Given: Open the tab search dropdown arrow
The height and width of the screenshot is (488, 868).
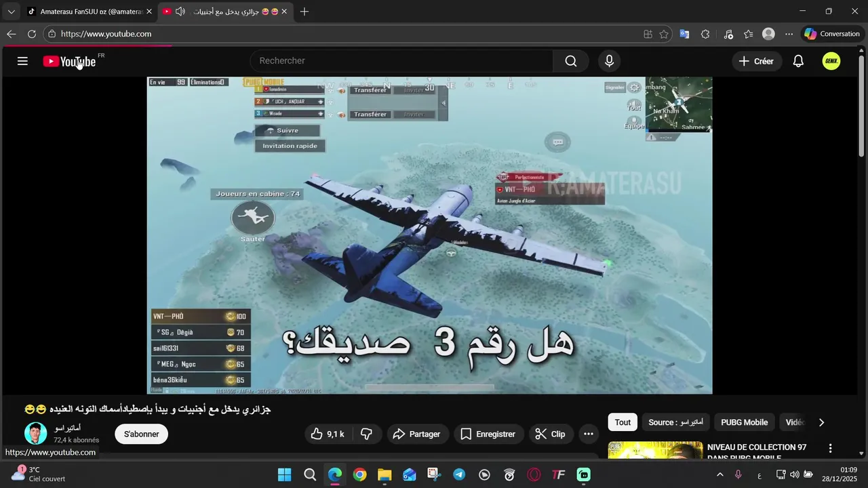Looking at the screenshot, I should tap(11, 12).
